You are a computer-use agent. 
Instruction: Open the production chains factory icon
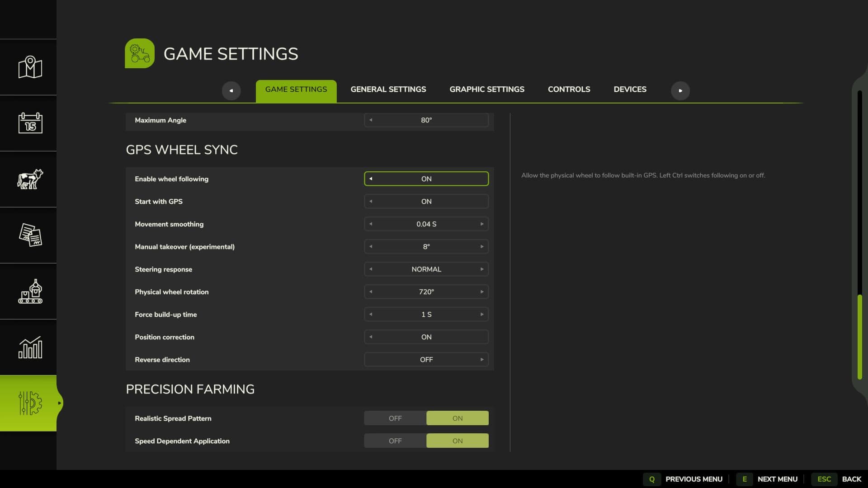click(x=30, y=291)
